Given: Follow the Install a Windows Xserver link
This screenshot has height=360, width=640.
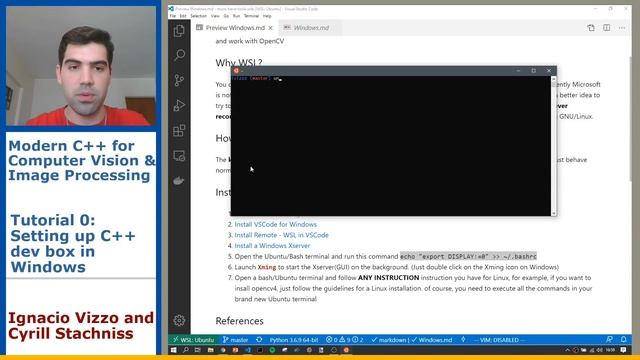Looking at the screenshot, I should point(272,246).
